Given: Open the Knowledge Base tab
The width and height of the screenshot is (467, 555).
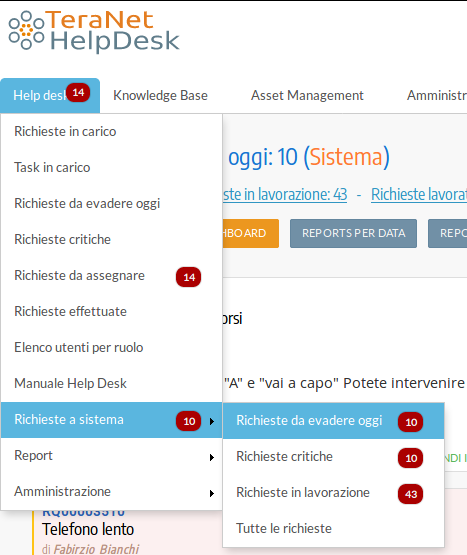Looking at the screenshot, I should 160,96.
